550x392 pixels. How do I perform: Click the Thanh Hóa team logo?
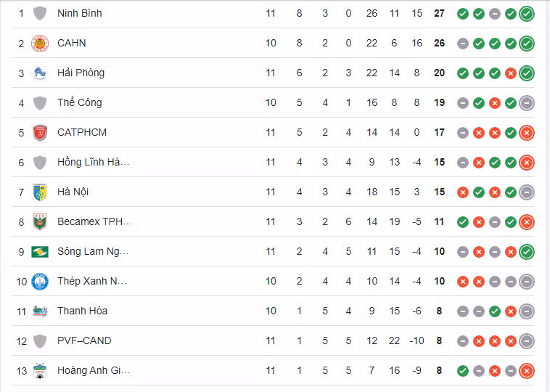(40, 311)
